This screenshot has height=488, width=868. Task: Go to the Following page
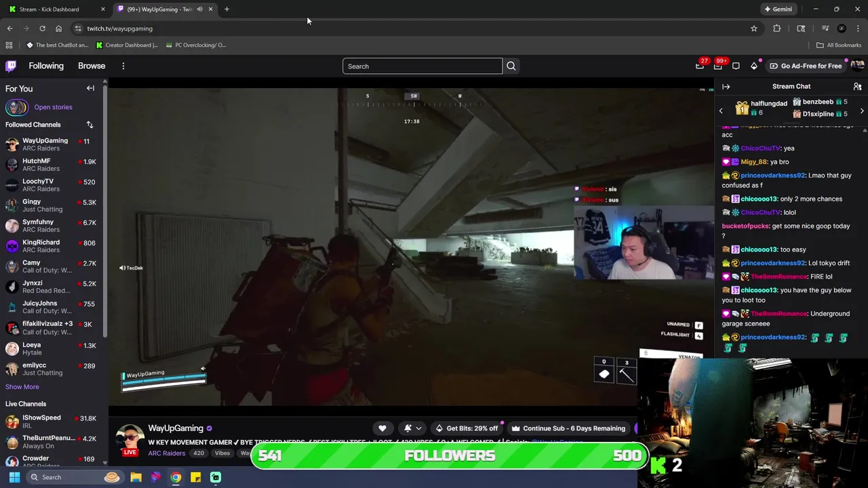point(46,66)
